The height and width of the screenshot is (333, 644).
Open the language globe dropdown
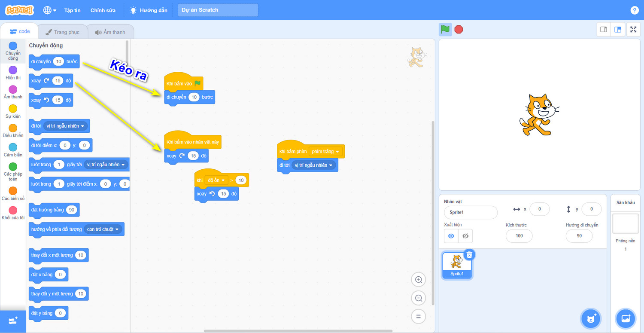[50, 10]
